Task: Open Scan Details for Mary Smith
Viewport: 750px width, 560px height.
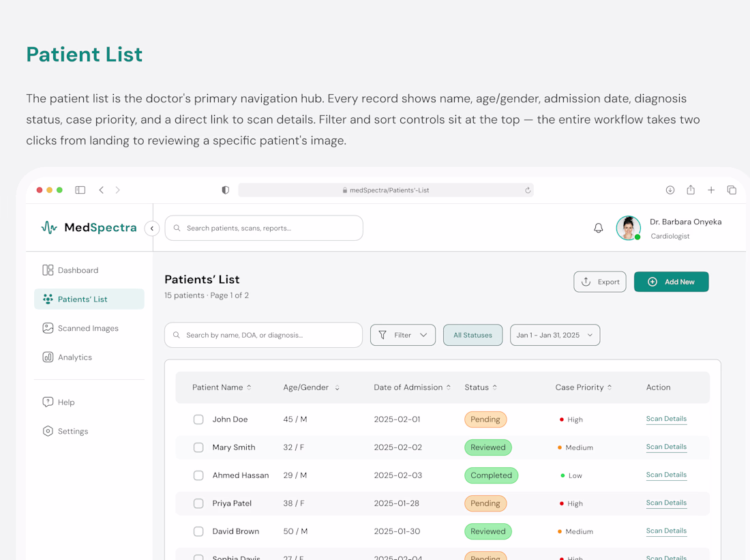Action: [666, 447]
